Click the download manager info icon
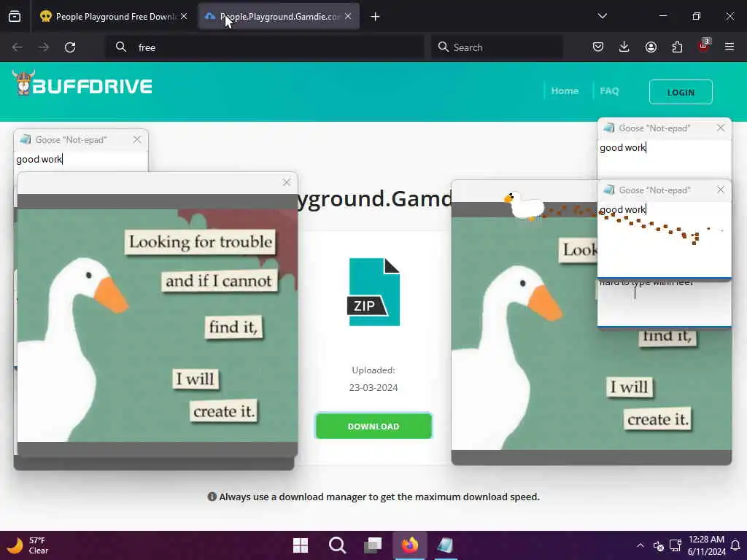 tap(212, 497)
